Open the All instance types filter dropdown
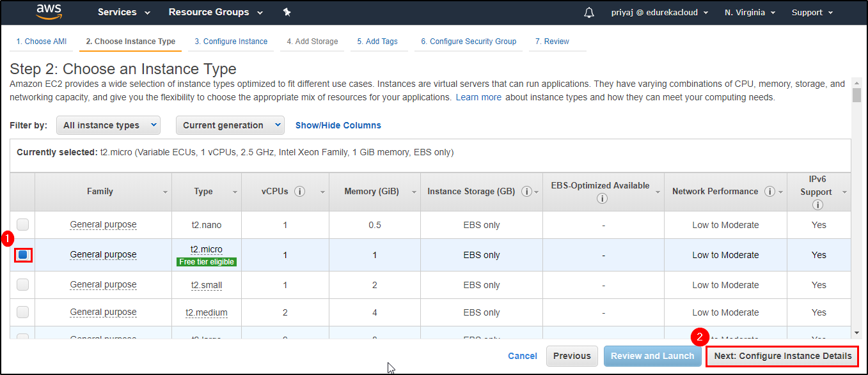The image size is (868, 375). pyautogui.click(x=108, y=125)
